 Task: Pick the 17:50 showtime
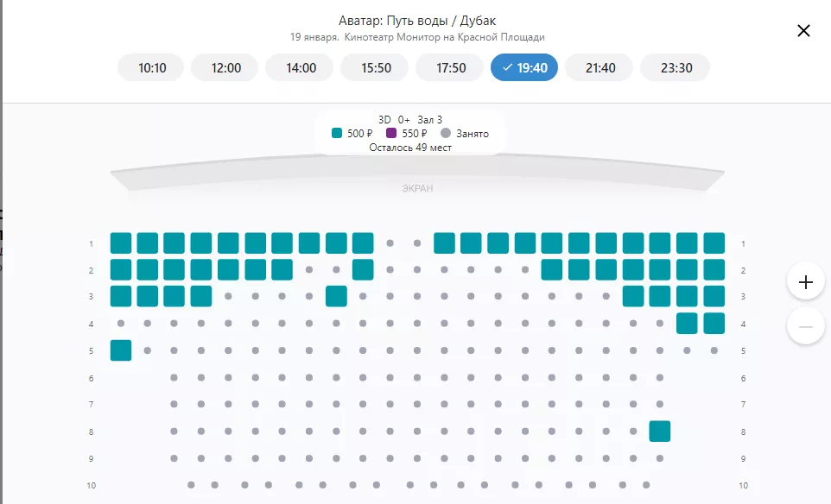(451, 67)
